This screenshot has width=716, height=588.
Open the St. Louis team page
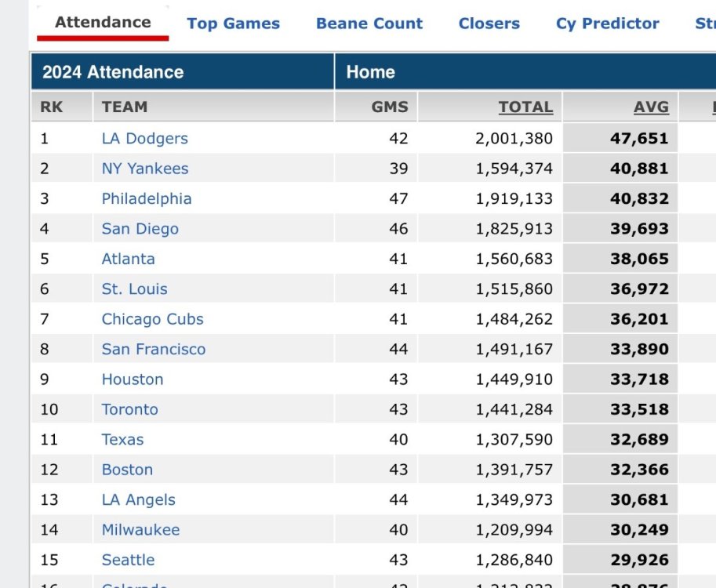[135, 289]
